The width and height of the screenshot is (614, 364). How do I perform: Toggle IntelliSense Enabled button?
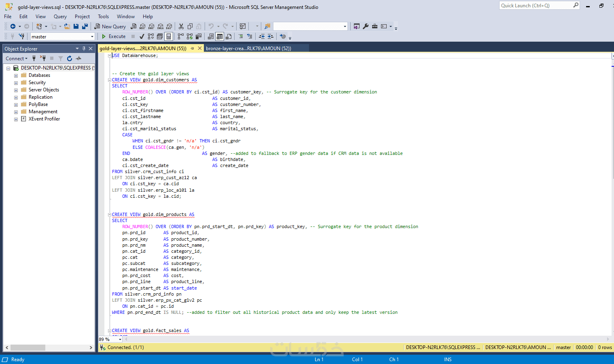(169, 36)
